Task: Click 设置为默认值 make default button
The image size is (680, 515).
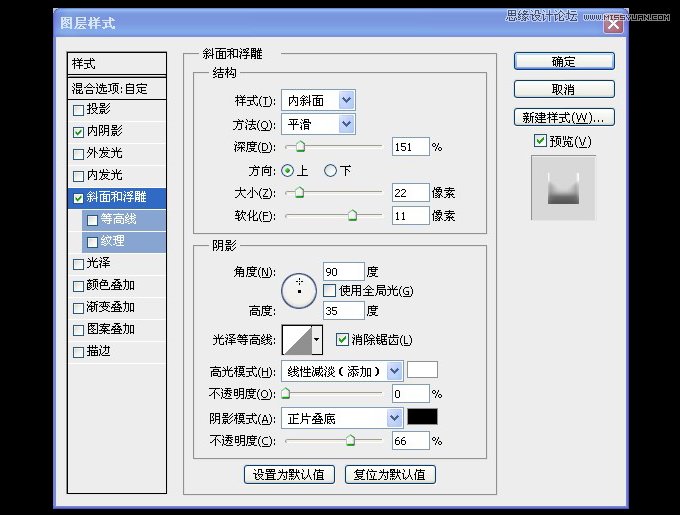Action: click(x=289, y=475)
